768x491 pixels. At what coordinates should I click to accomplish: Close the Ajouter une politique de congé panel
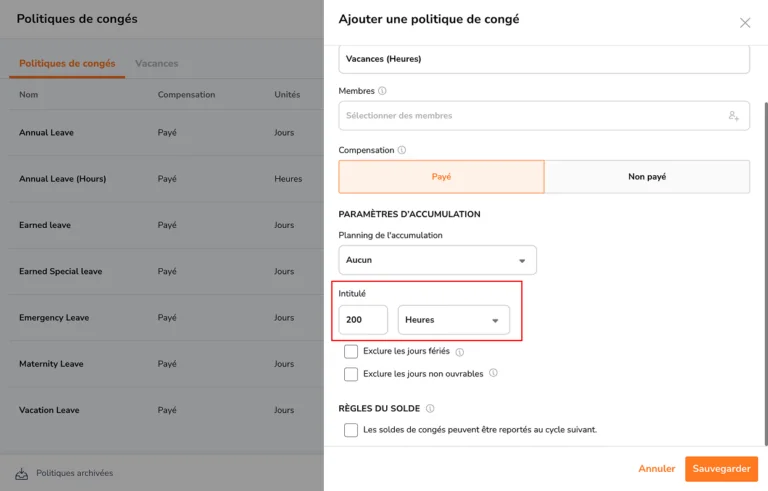tap(744, 23)
